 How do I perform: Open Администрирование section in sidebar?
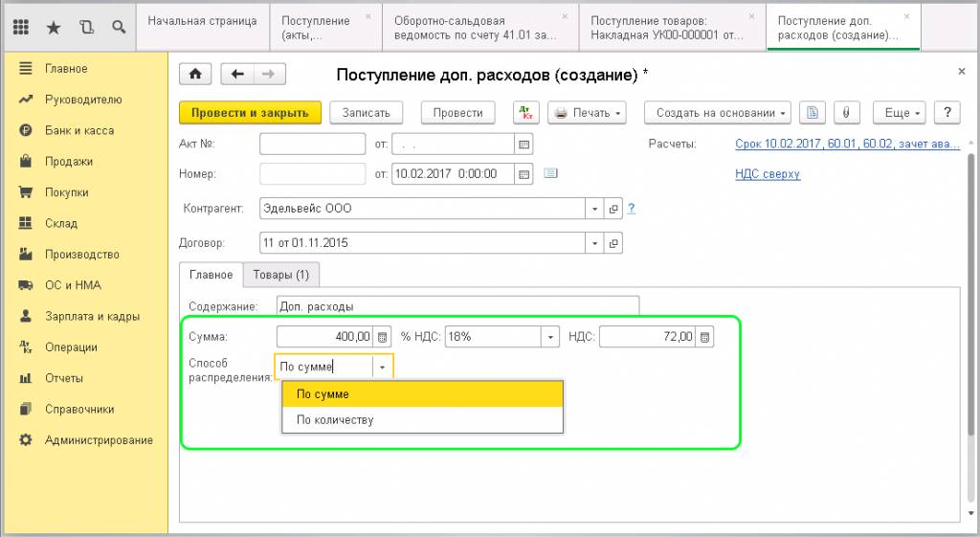point(99,440)
